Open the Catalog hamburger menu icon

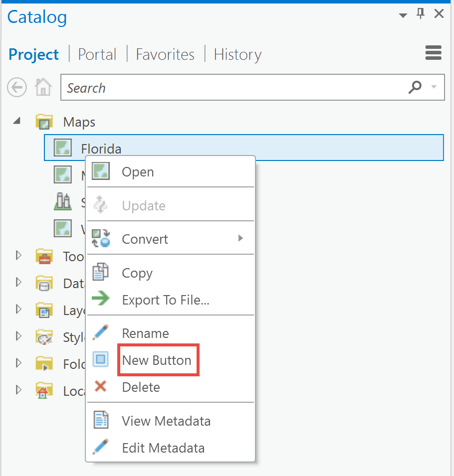click(433, 52)
